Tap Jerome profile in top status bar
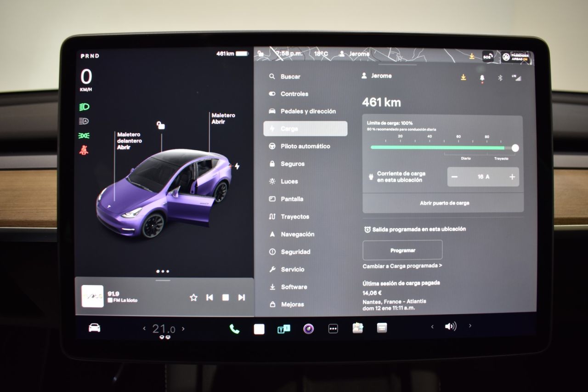 point(354,54)
